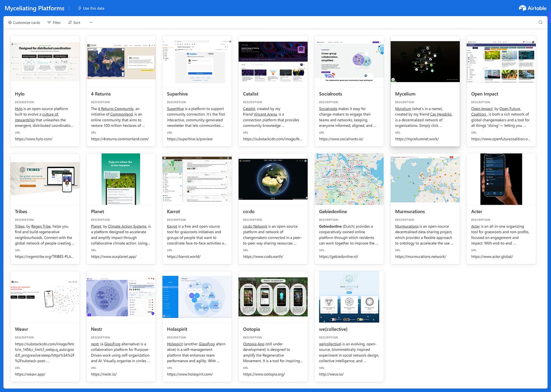The height and width of the screenshot is (392, 551).
Task: Click URL https://www.hylo.com/
Action: point(34,139)
